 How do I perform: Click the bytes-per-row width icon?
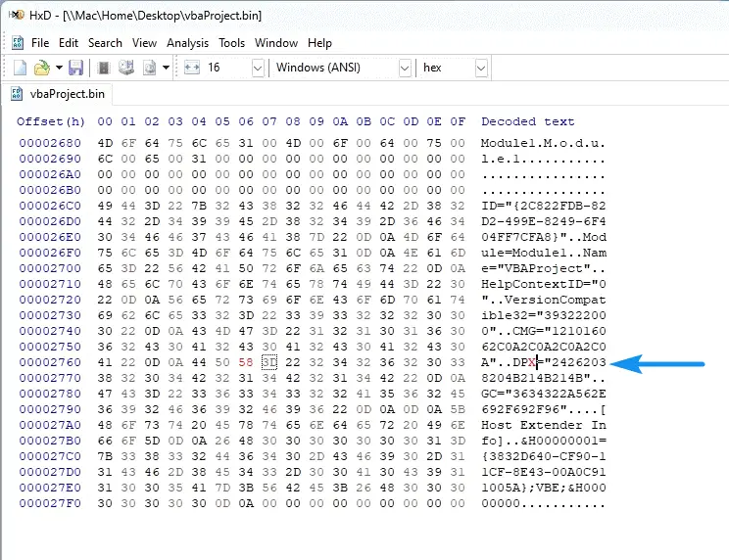pos(192,68)
